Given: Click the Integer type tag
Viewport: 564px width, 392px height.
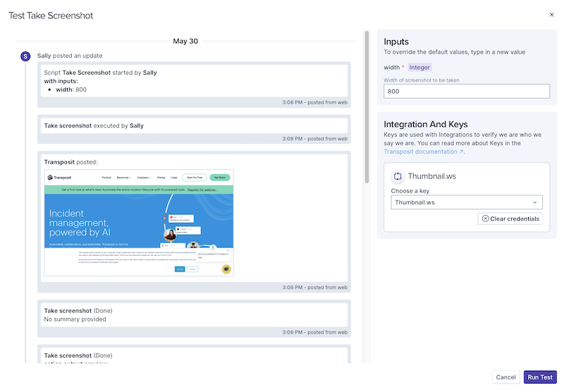Looking at the screenshot, I should pyautogui.click(x=419, y=67).
